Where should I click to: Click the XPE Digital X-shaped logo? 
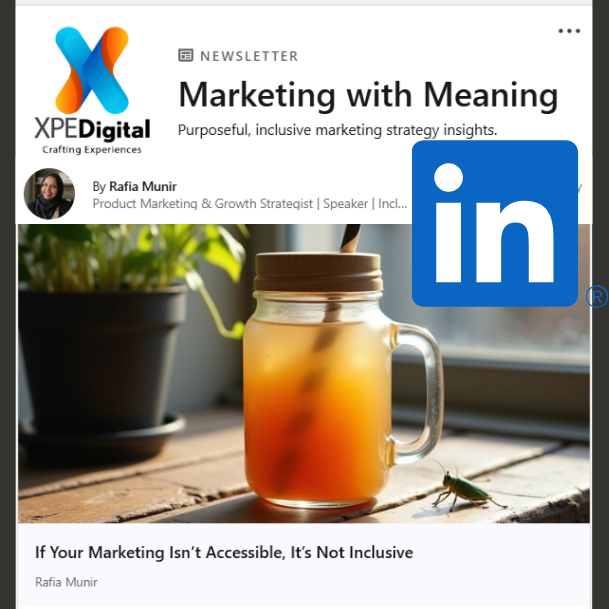pyautogui.click(x=92, y=70)
